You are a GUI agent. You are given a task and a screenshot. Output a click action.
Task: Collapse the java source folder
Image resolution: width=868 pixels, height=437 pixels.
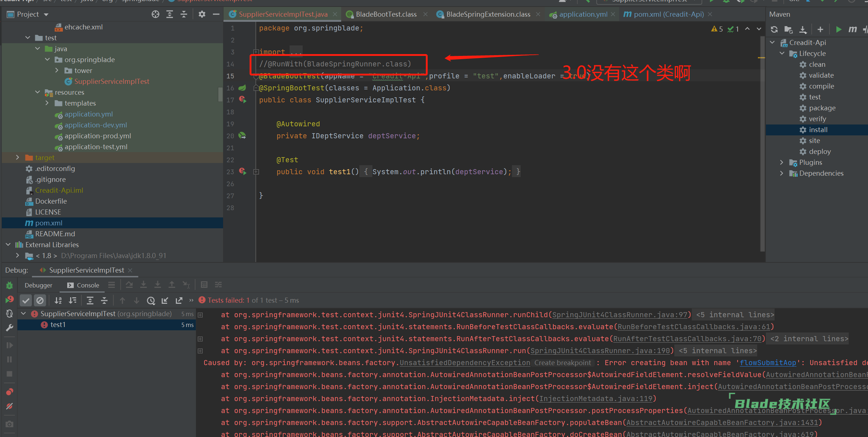[x=38, y=49]
